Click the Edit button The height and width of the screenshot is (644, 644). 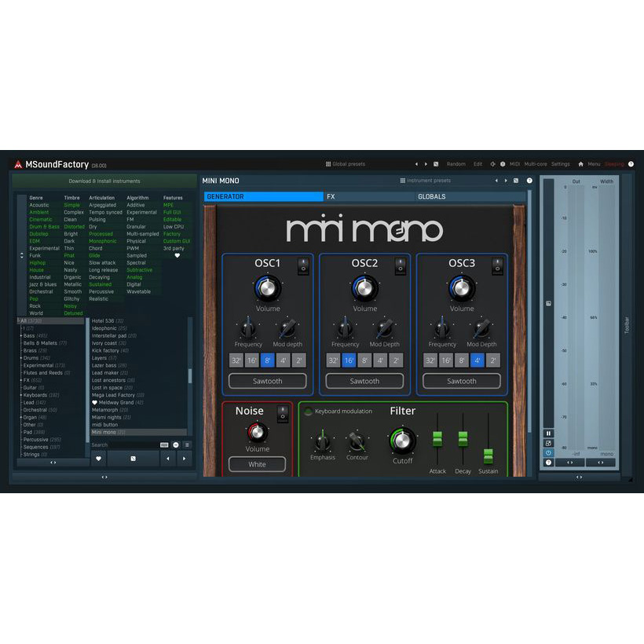point(478,164)
